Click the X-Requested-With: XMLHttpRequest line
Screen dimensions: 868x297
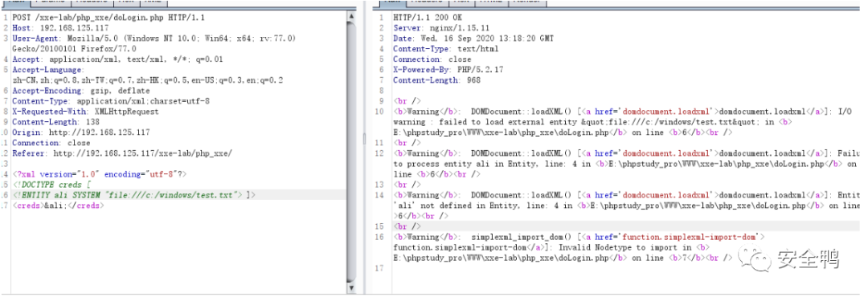point(85,112)
